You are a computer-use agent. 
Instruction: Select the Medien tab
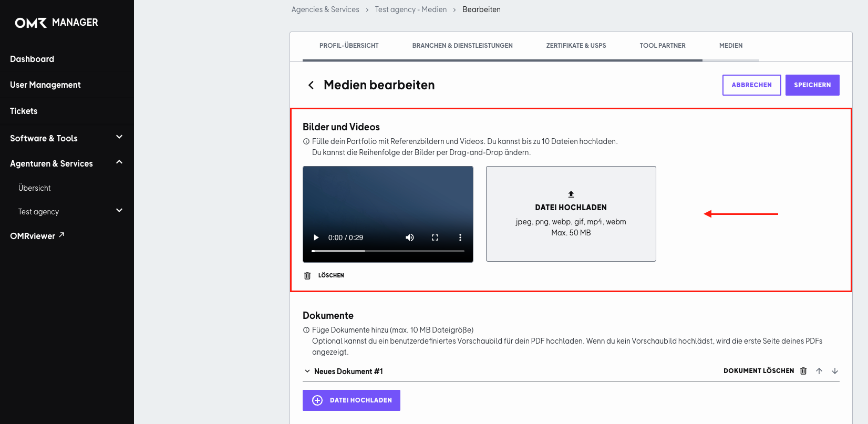click(731, 46)
